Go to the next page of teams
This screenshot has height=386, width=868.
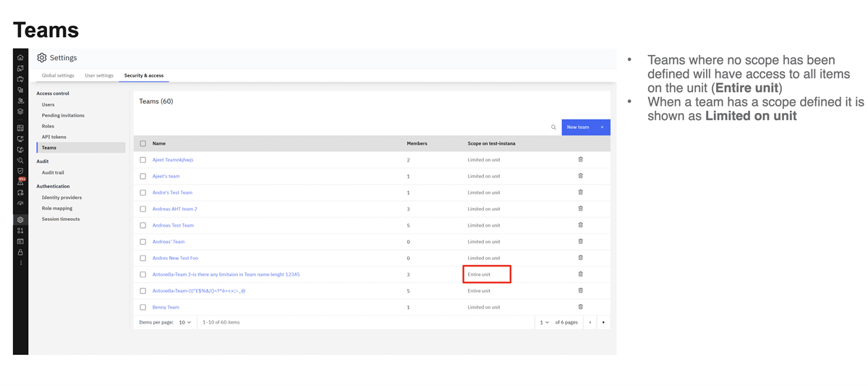point(603,322)
